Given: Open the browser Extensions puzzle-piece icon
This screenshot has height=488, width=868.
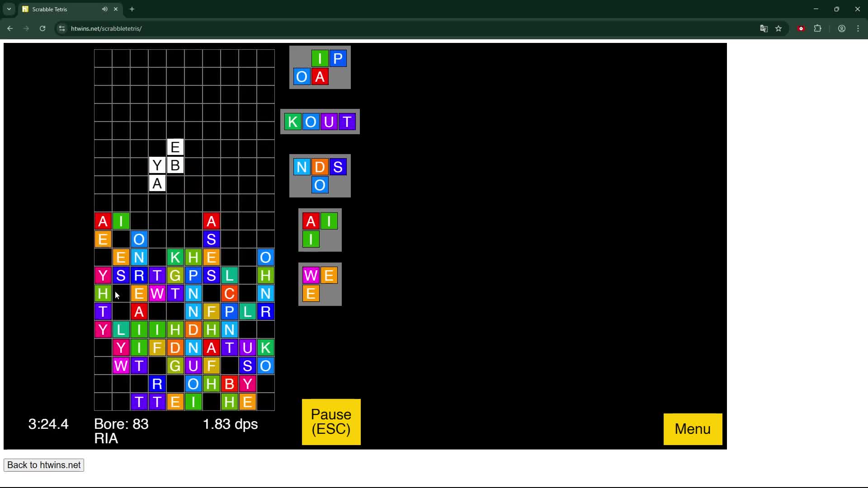Looking at the screenshot, I should pos(818,28).
